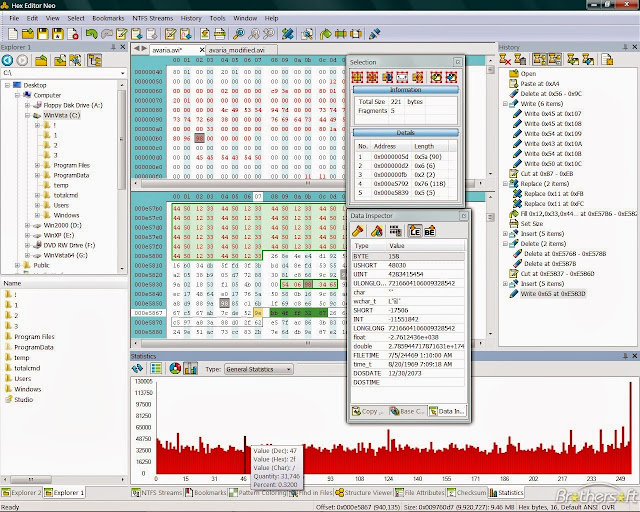The width and height of the screenshot is (640, 512).
Task: Switch to the Checksum bottom tab
Action: [x=467, y=492]
